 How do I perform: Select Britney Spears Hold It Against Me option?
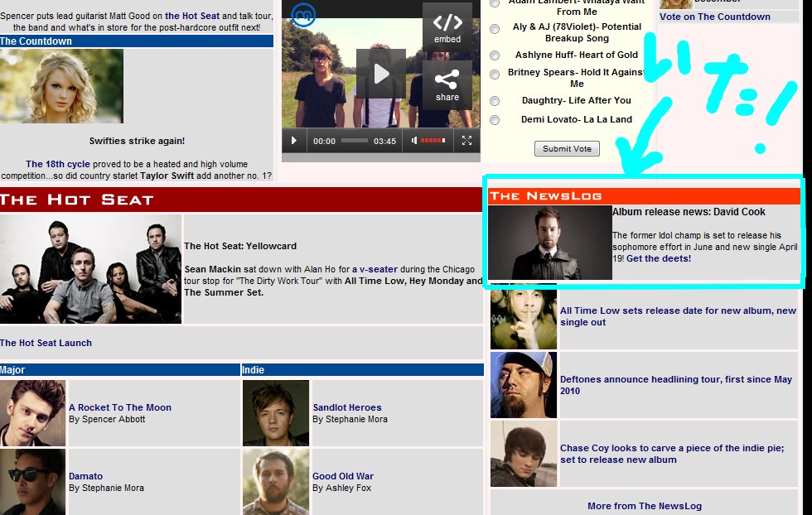495,75
